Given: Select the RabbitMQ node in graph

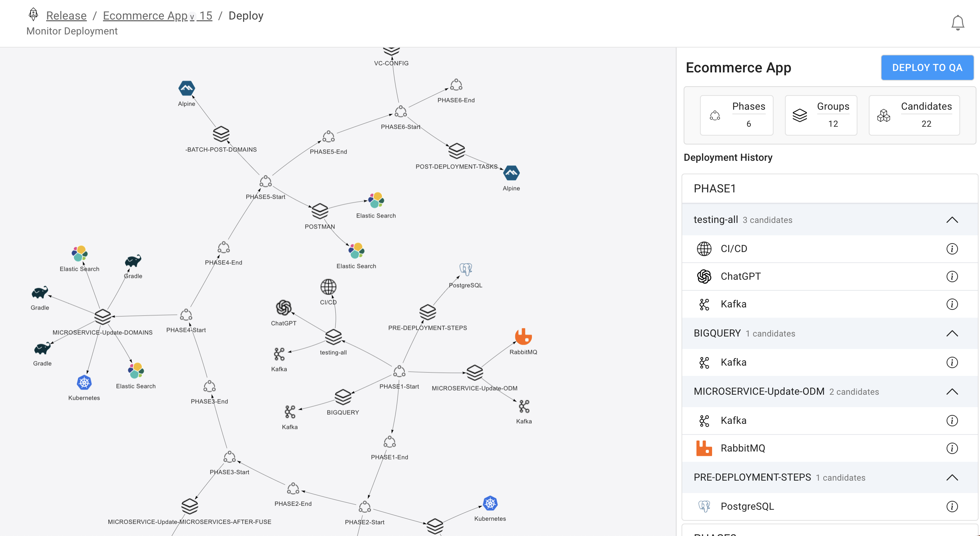Looking at the screenshot, I should 523,337.
